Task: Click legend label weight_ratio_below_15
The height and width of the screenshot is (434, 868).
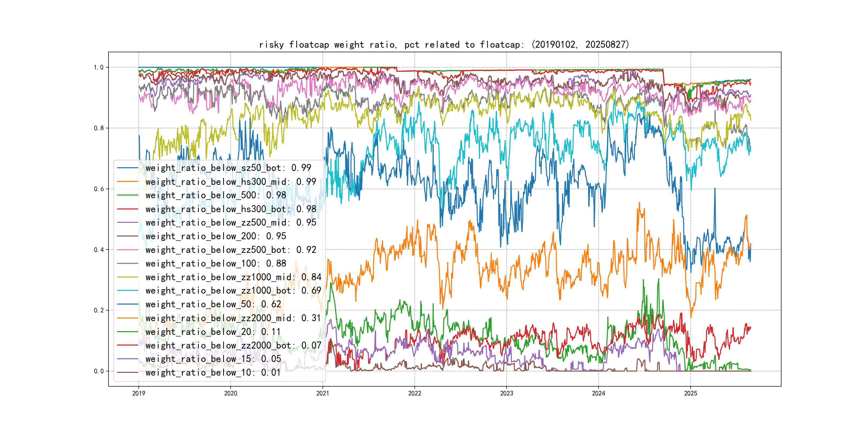Action: (x=213, y=359)
